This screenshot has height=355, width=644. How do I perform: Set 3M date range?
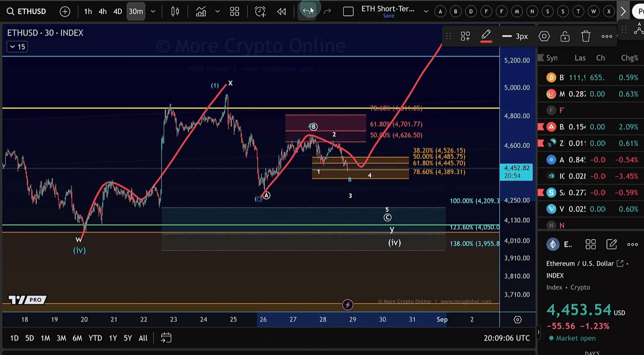61,338
